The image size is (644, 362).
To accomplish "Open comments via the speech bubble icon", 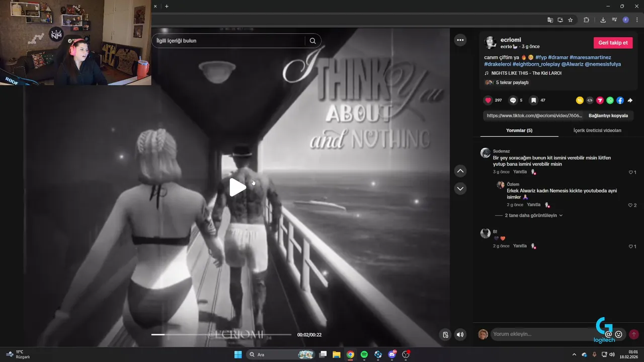I will pyautogui.click(x=513, y=101).
